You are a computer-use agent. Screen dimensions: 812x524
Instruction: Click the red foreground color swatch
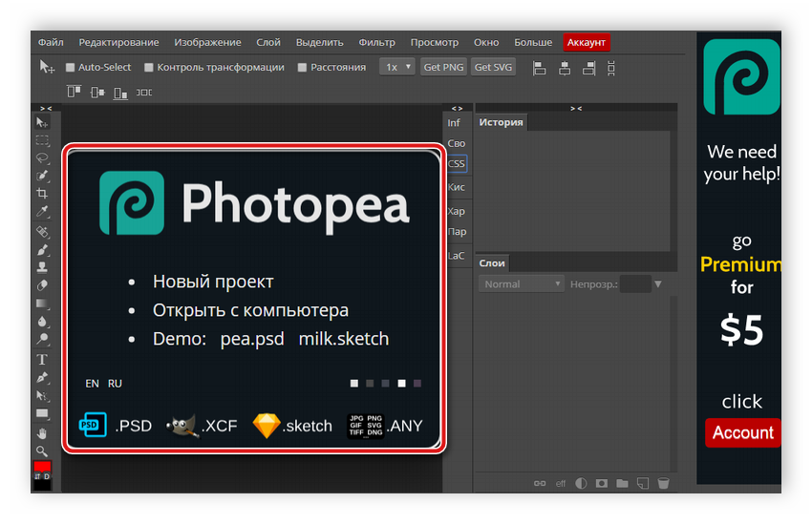coord(42,466)
